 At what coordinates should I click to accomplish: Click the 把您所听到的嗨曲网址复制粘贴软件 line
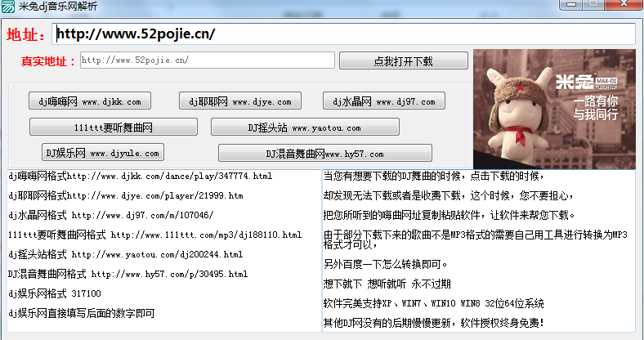(x=449, y=215)
